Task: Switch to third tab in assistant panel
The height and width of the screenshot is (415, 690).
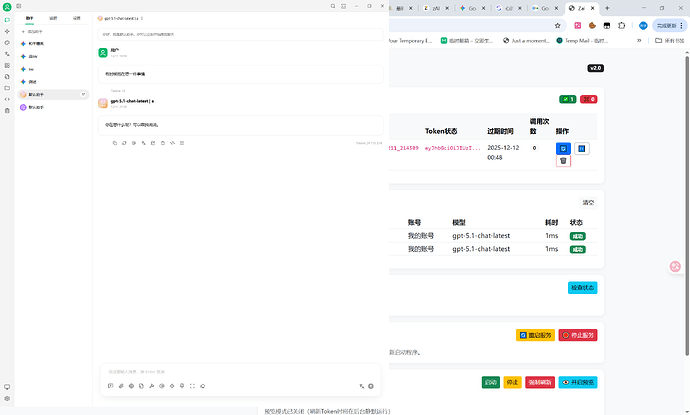Action: coord(77,18)
